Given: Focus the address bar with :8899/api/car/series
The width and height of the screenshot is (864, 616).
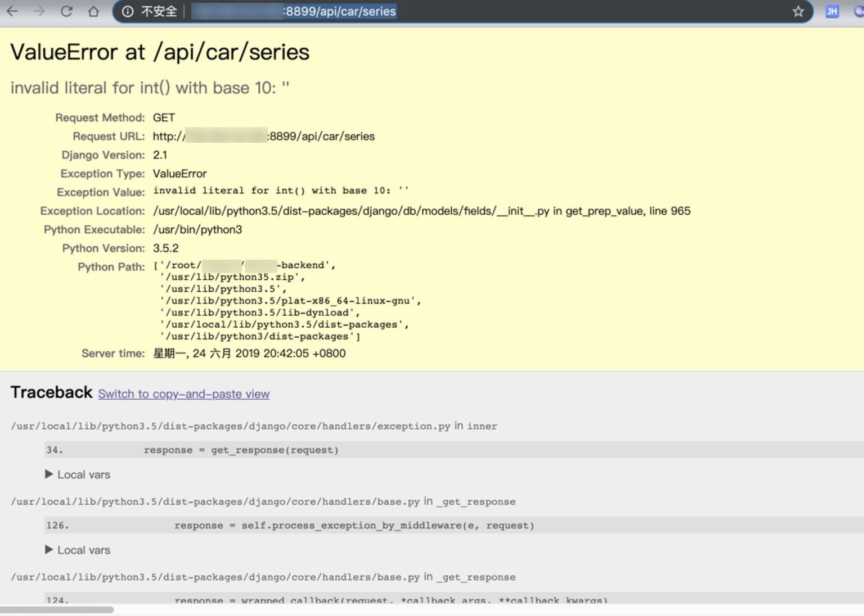Looking at the screenshot, I should click(450, 11).
